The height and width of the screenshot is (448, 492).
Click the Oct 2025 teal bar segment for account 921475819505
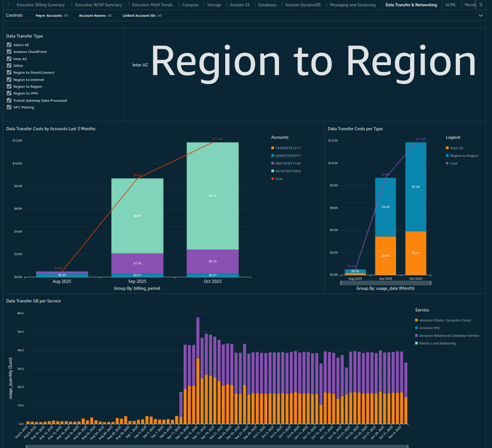pyautogui.click(x=213, y=195)
